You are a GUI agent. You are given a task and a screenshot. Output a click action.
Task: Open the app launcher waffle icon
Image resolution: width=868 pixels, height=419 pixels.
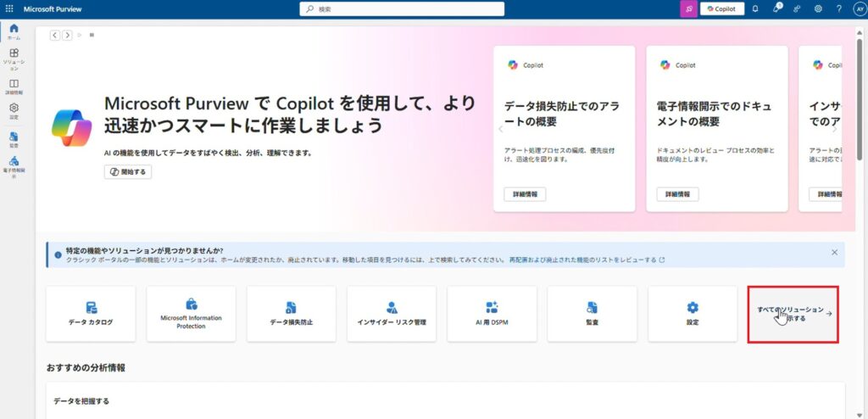(x=9, y=8)
